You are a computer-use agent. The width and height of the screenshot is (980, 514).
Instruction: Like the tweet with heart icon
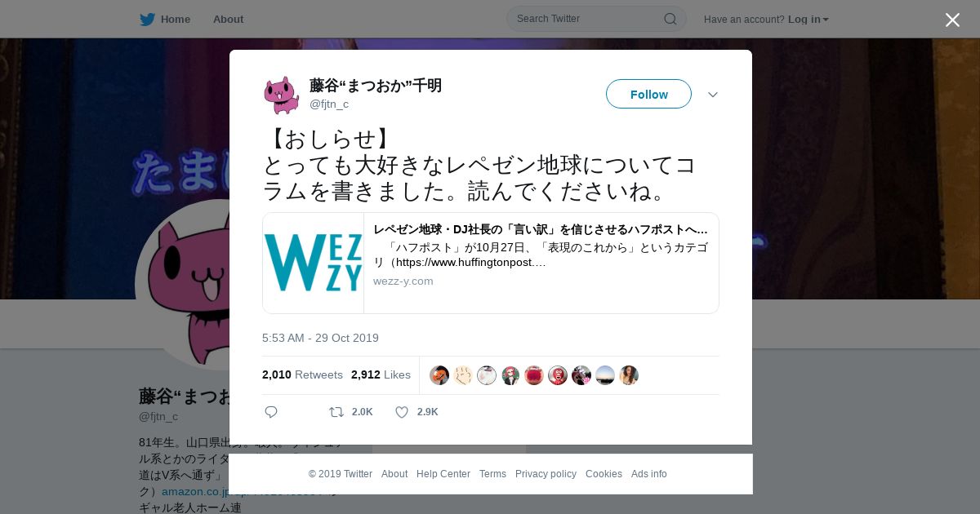pyautogui.click(x=402, y=412)
